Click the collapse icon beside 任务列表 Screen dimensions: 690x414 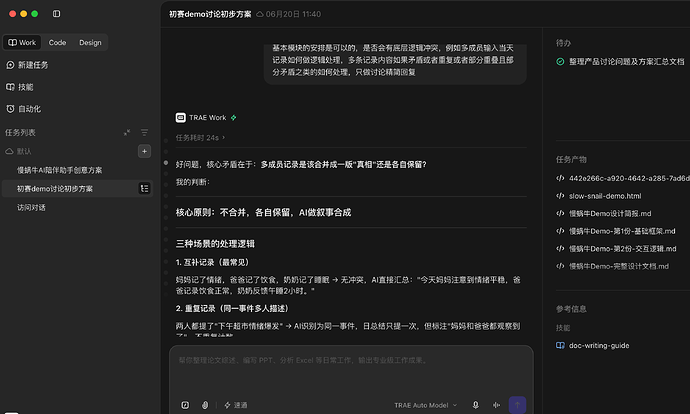click(x=127, y=132)
